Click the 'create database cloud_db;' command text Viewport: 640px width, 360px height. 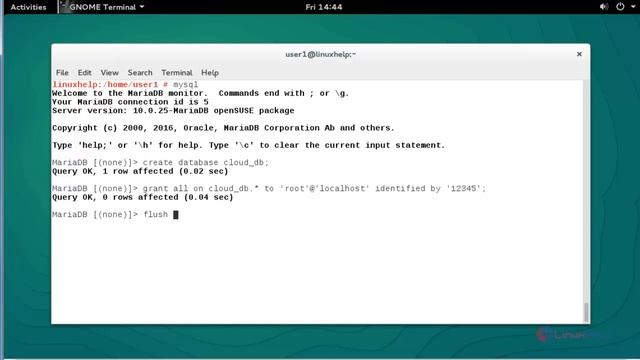pos(206,162)
